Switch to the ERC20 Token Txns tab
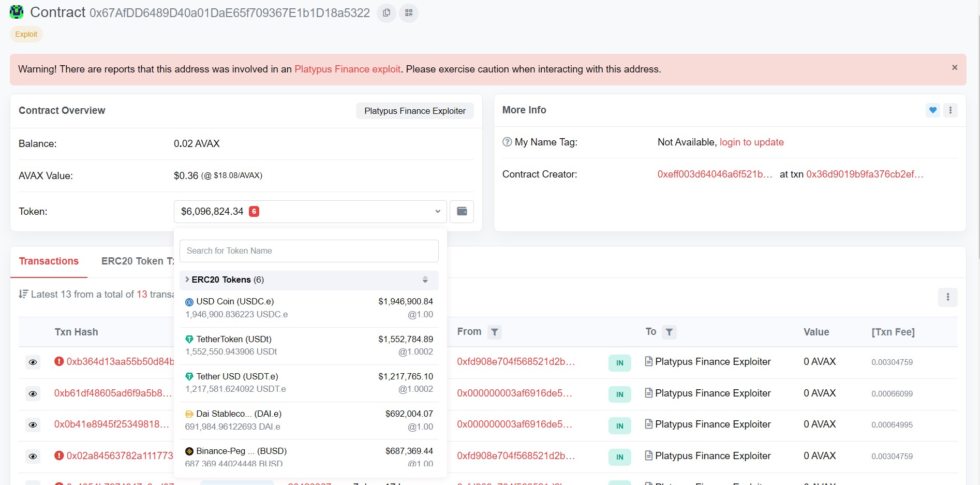Screen dimensions: 980x485 click(137, 261)
